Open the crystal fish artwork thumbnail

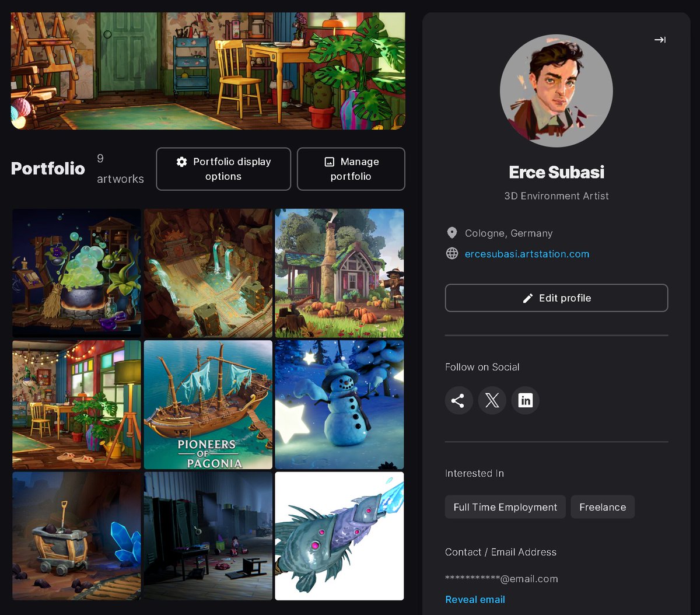click(x=339, y=536)
